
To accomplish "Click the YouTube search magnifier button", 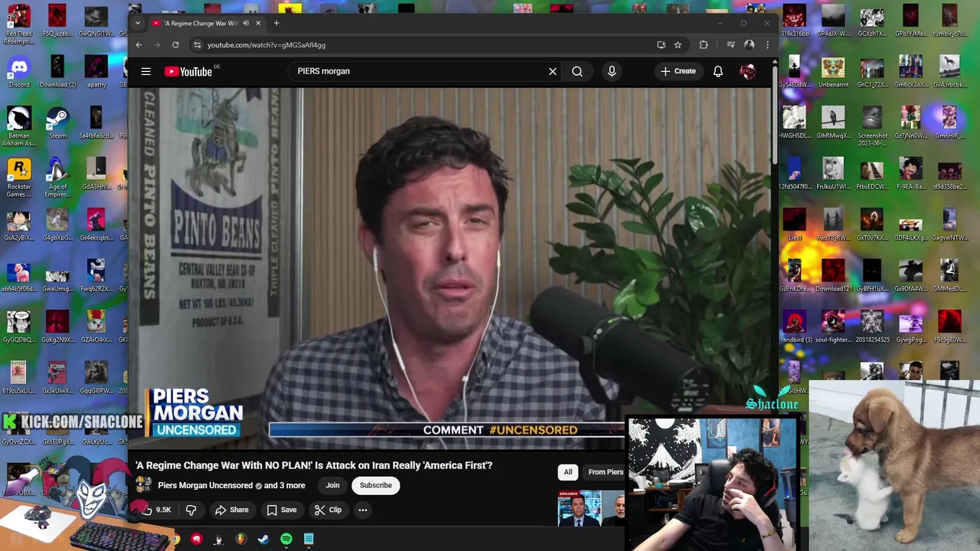I will (x=577, y=71).
